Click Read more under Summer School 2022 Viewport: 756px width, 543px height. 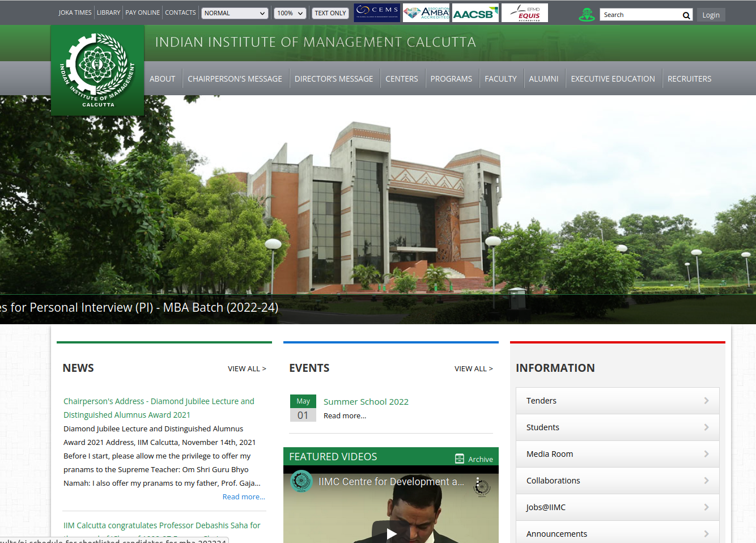click(x=345, y=415)
